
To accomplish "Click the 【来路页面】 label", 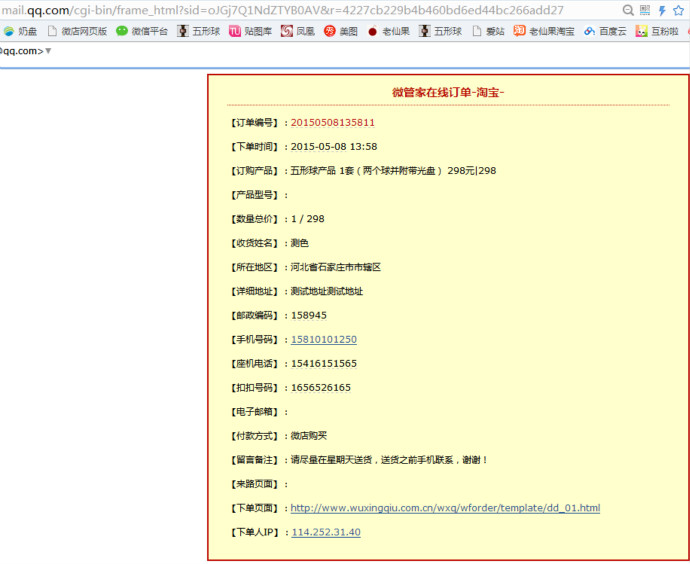I will tap(254, 484).
